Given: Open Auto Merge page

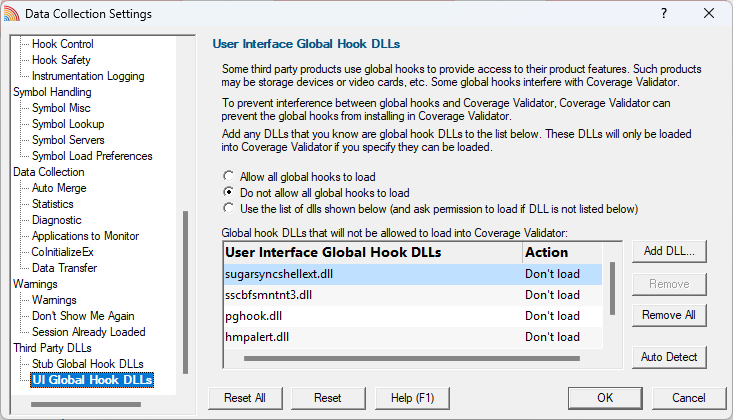Looking at the screenshot, I should click(x=59, y=188).
